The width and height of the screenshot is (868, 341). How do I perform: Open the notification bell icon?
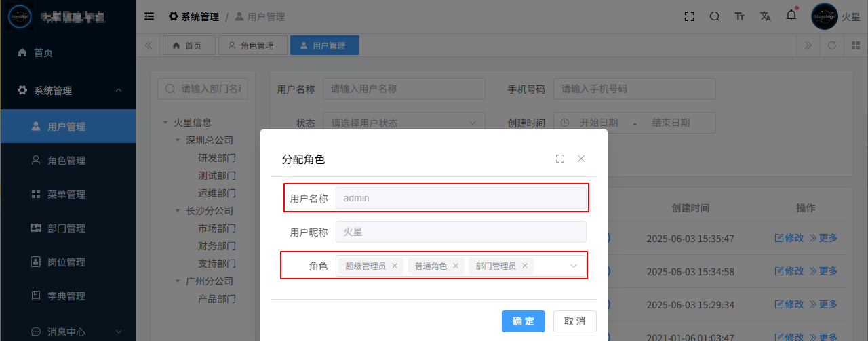pyautogui.click(x=791, y=16)
